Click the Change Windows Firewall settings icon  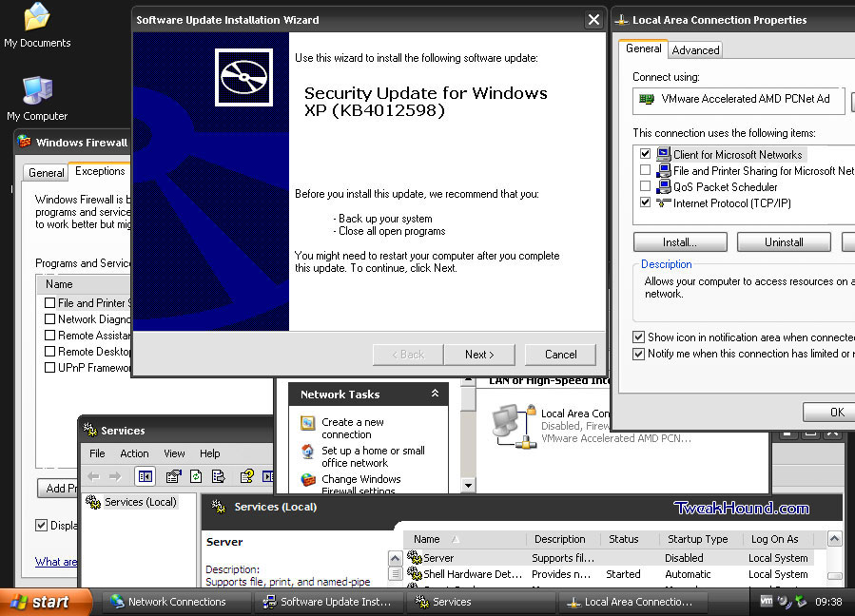tap(308, 480)
